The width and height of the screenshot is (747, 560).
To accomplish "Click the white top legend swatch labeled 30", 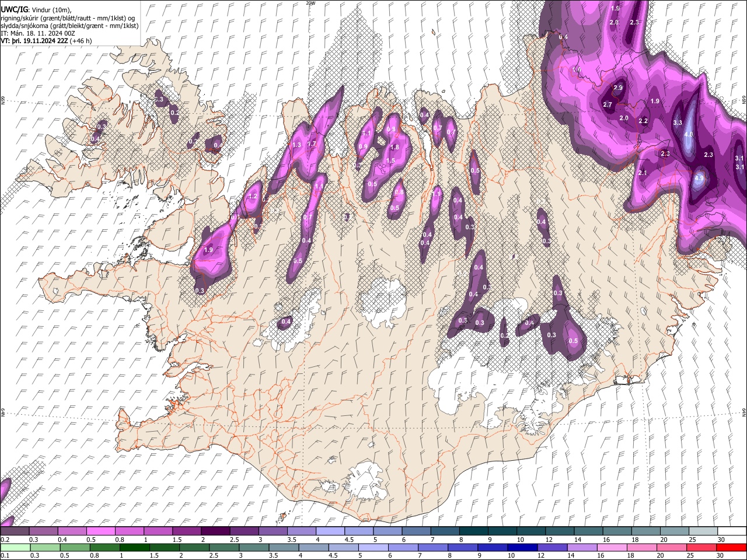I will tap(732, 531).
